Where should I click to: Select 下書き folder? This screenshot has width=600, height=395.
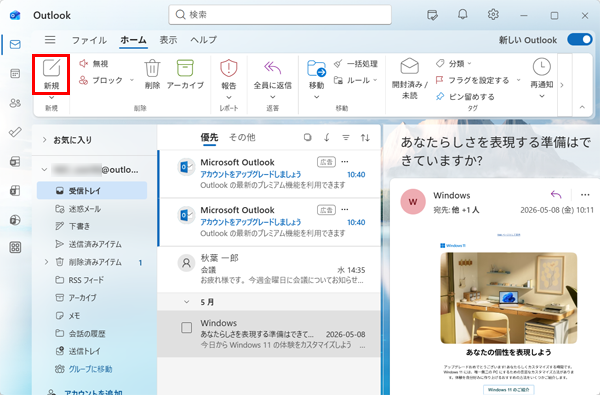pyautogui.click(x=92, y=226)
